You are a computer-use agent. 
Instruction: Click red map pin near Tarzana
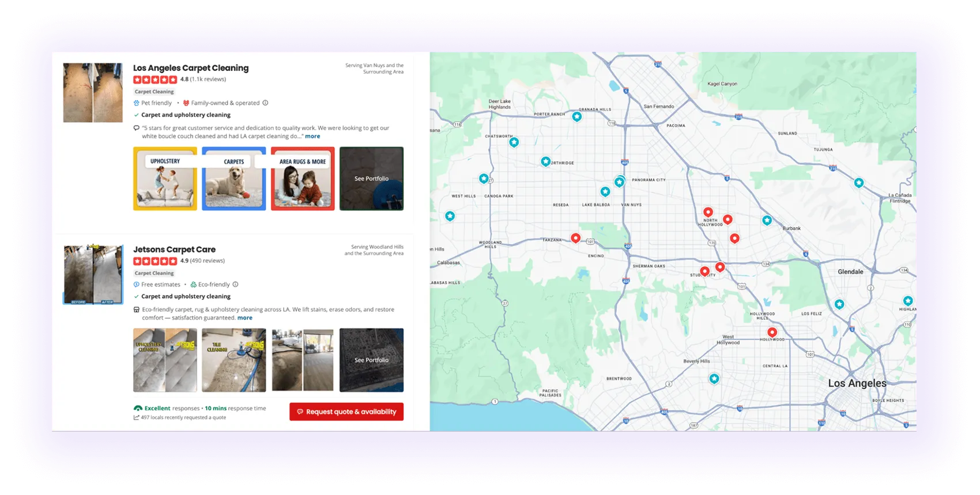click(x=575, y=238)
